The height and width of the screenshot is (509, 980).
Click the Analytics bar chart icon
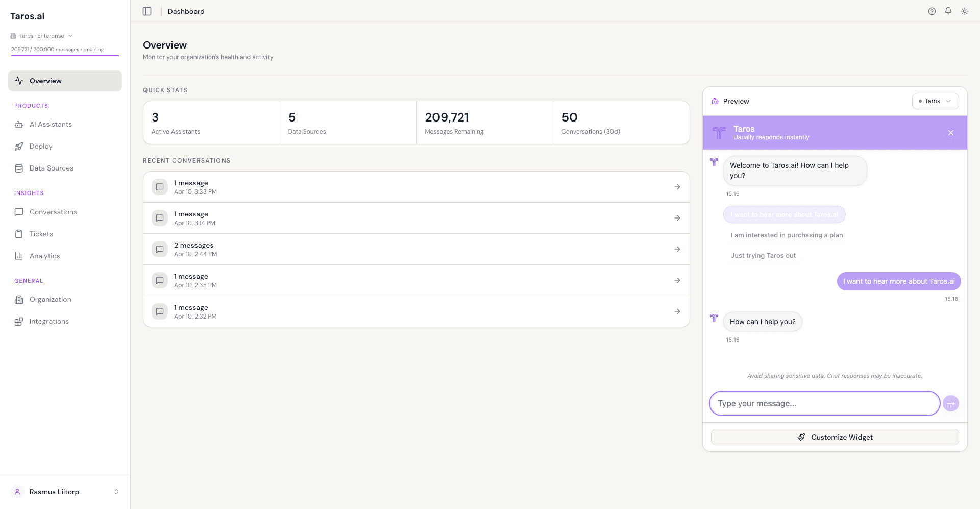pyautogui.click(x=19, y=256)
